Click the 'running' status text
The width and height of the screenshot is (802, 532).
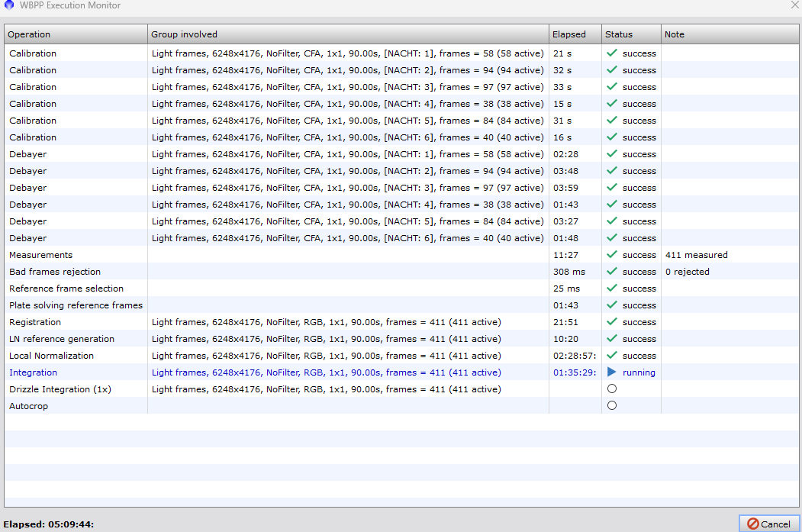coord(639,372)
